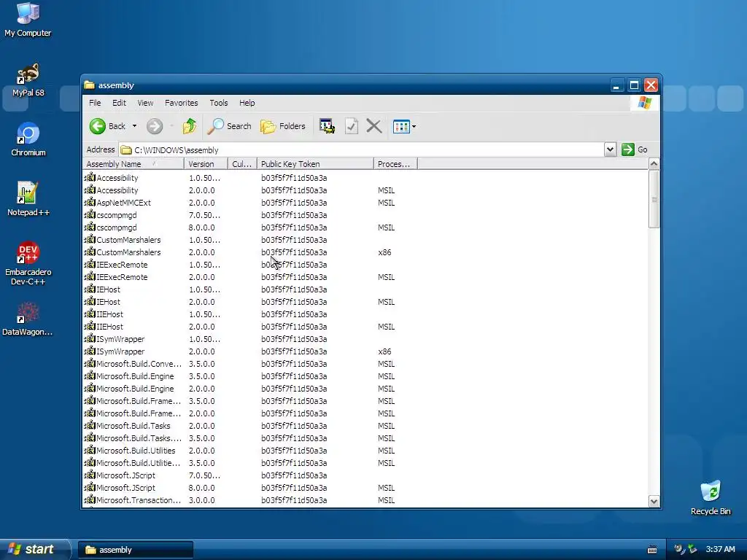Select Notepad++ desktop shortcut

(28, 199)
